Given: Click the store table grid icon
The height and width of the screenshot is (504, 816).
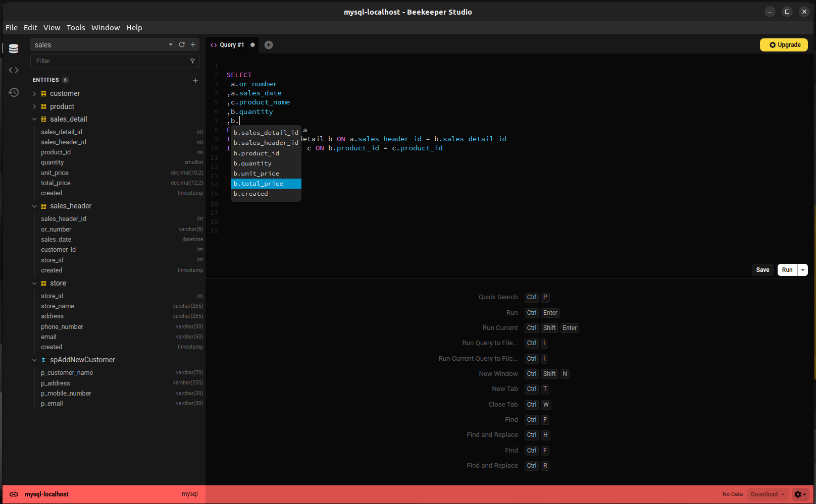Looking at the screenshot, I should 43,284.
